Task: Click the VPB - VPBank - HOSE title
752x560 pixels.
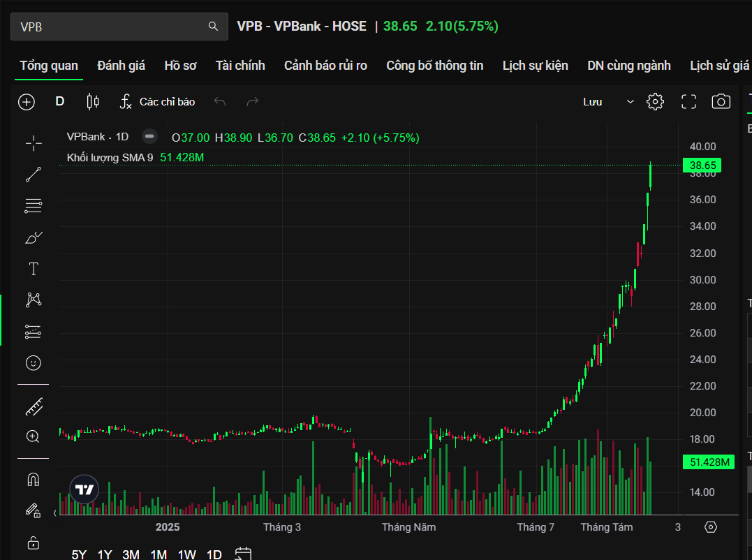Action: coord(302,26)
